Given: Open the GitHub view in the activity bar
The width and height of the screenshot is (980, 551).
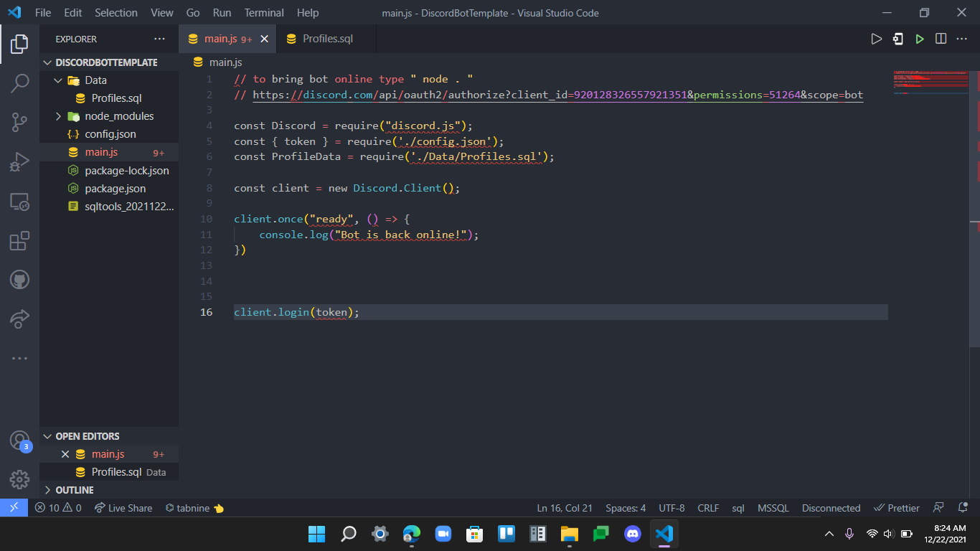Looking at the screenshot, I should pyautogui.click(x=19, y=280).
